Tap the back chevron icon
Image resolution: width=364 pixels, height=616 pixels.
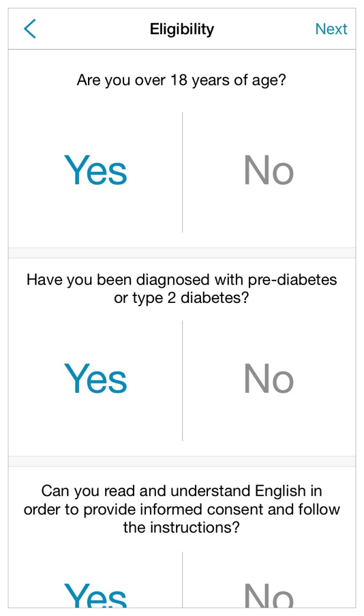(x=30, y=29)
